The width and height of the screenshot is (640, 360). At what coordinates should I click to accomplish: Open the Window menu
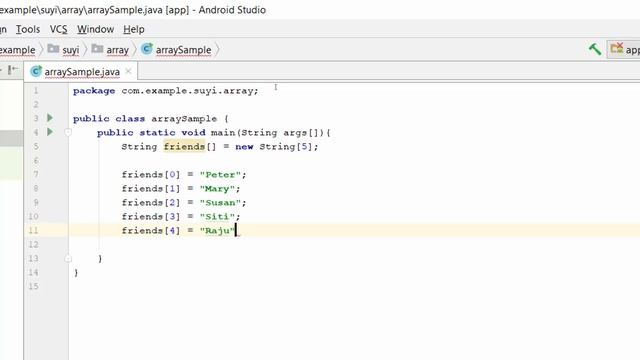96,29
